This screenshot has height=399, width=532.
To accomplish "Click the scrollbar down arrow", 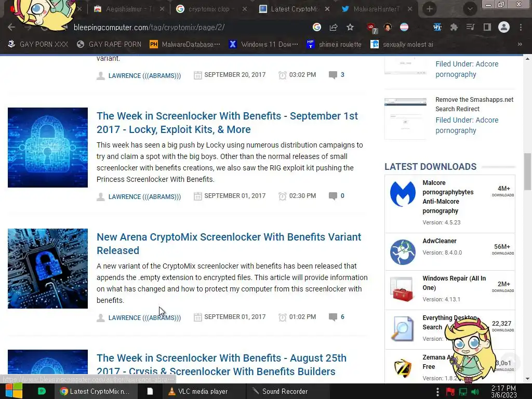I will coord(527,379).
